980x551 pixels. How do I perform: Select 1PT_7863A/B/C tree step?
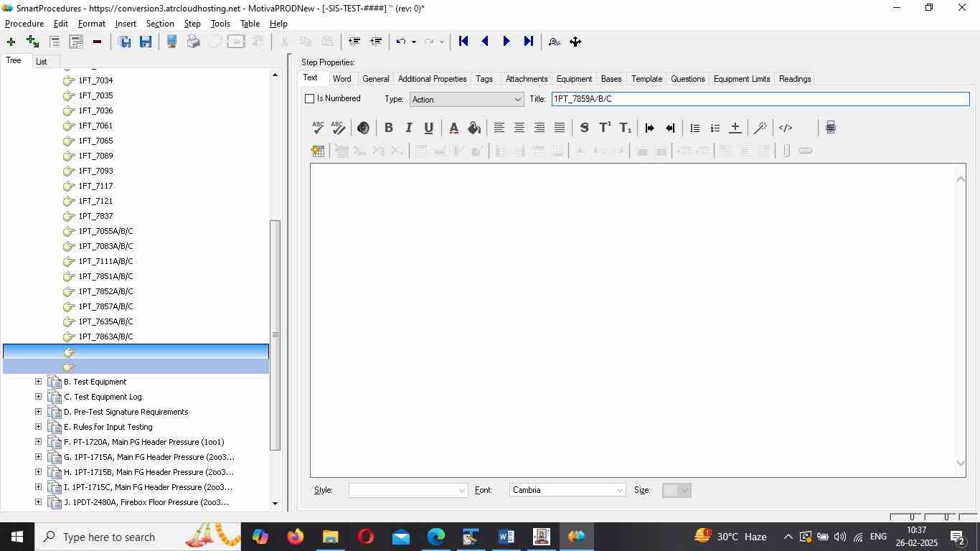click(x=105, y=336)
